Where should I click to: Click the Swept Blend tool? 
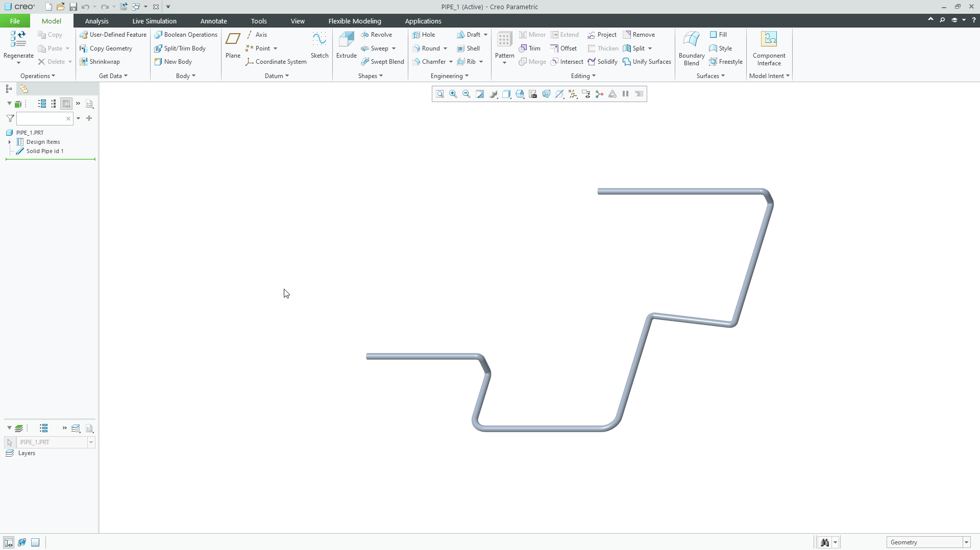pos(382,62)
